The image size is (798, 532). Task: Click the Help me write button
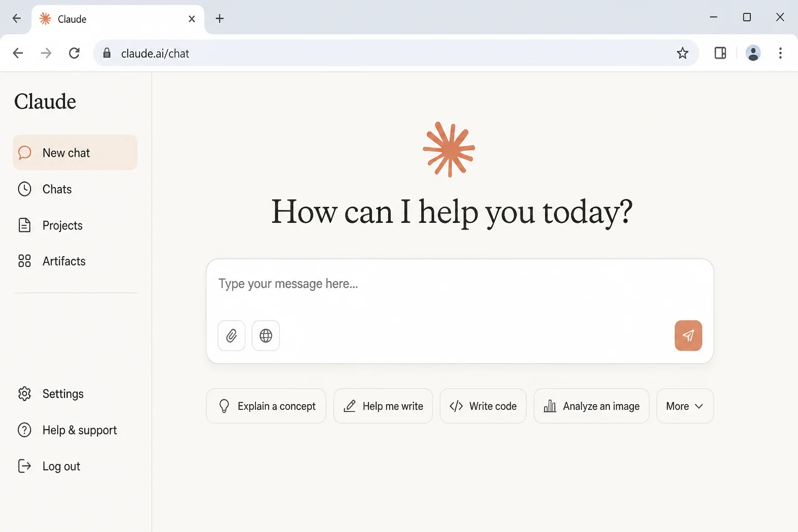pyautogui.click(x=383, y=406)
